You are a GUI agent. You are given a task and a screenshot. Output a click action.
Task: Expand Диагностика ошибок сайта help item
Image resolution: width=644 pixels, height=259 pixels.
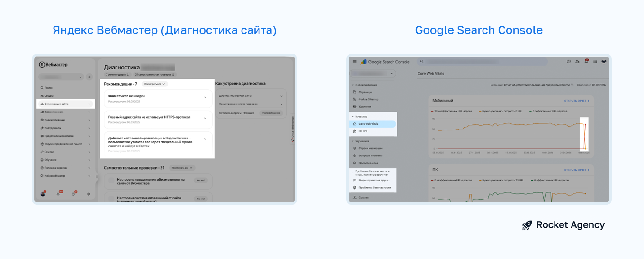click(250, 95)
